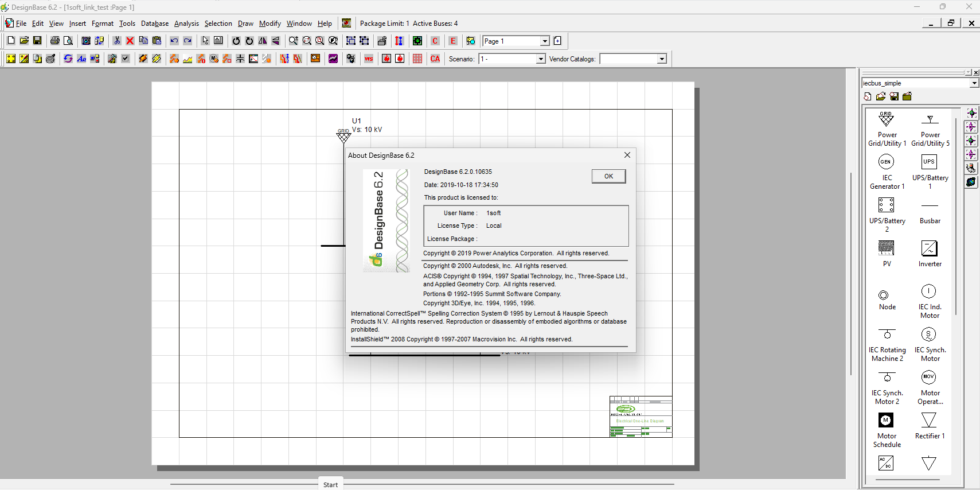Click the U1 power grid symbol on canvas

pyautogui.click(x=343, y=137)
